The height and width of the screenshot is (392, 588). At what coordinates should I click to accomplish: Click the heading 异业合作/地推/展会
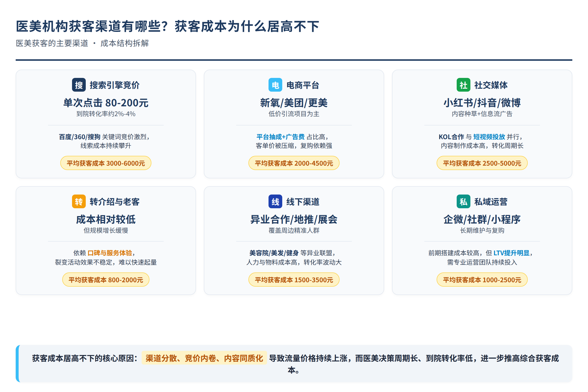tap(294, 219)
